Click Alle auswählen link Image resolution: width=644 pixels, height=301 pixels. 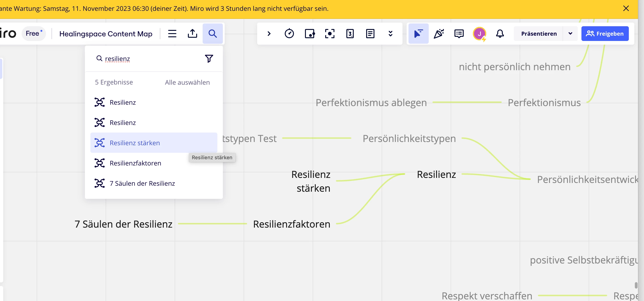point(187,82)
